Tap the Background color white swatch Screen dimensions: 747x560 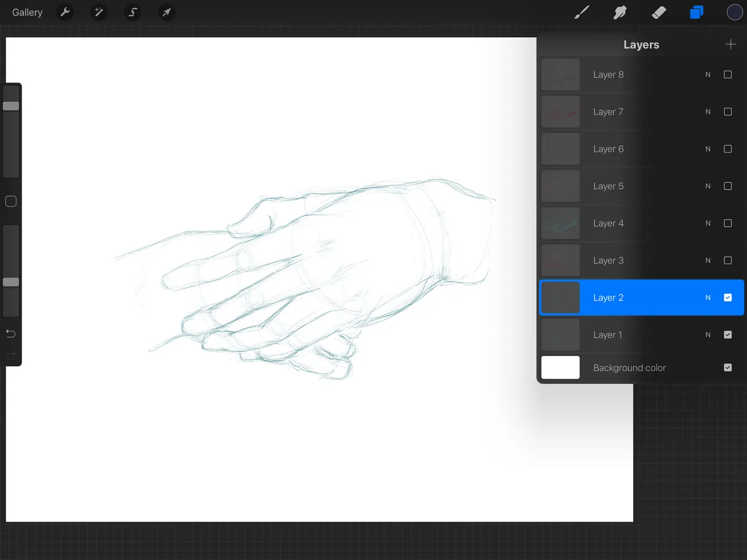pyautogui.click(x=560, y=367)
